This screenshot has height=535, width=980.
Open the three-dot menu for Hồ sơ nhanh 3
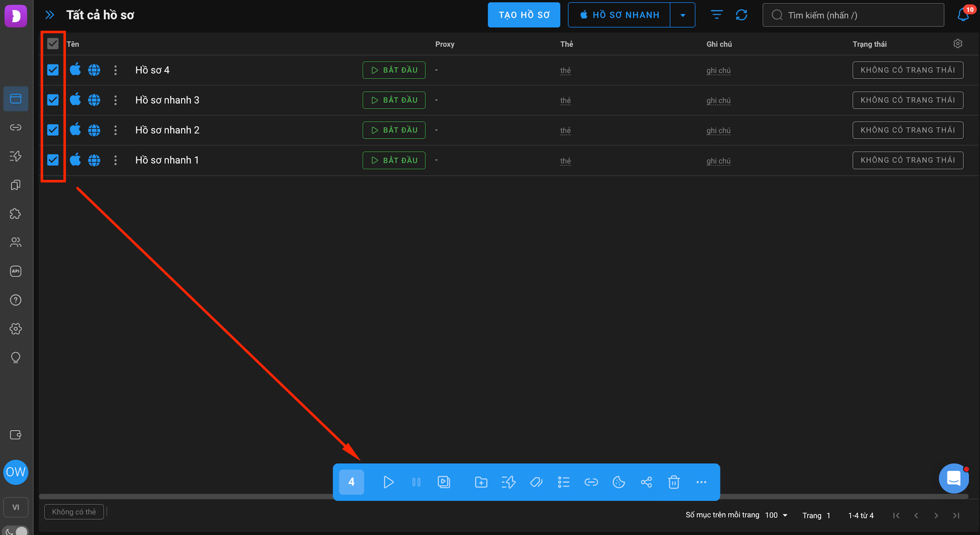click(115, 100)
